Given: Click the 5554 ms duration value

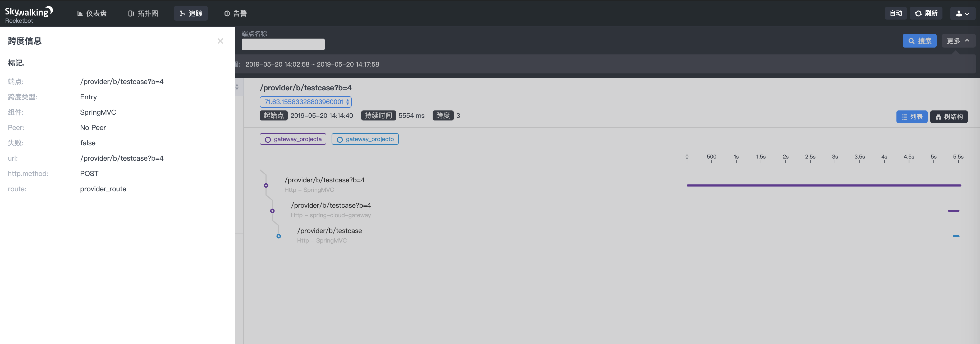Looking at the screenshot, I should click(x=412, y=115).
